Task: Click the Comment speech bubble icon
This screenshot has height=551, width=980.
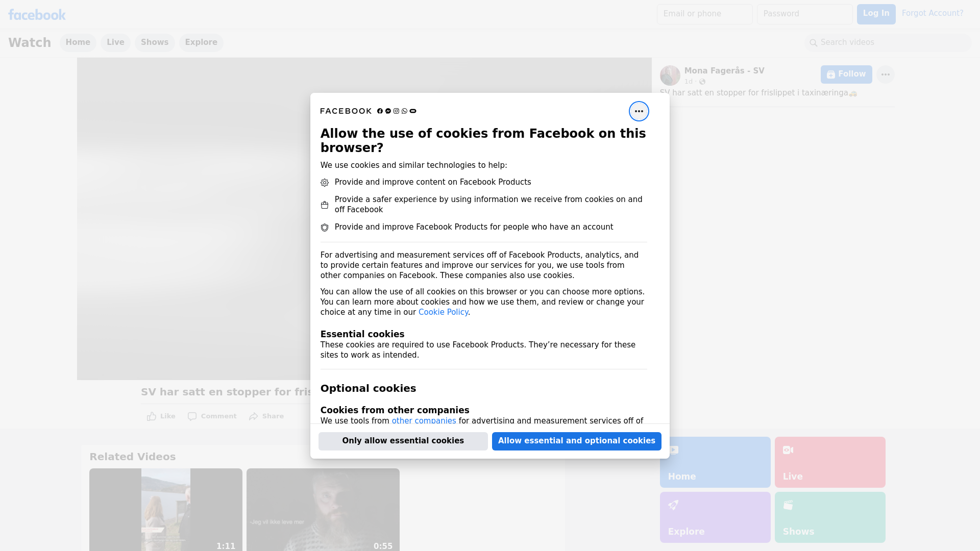Action: 192,416
